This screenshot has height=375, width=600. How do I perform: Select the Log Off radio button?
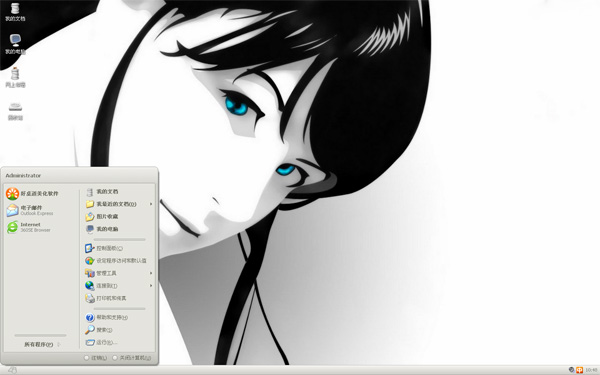86,358
